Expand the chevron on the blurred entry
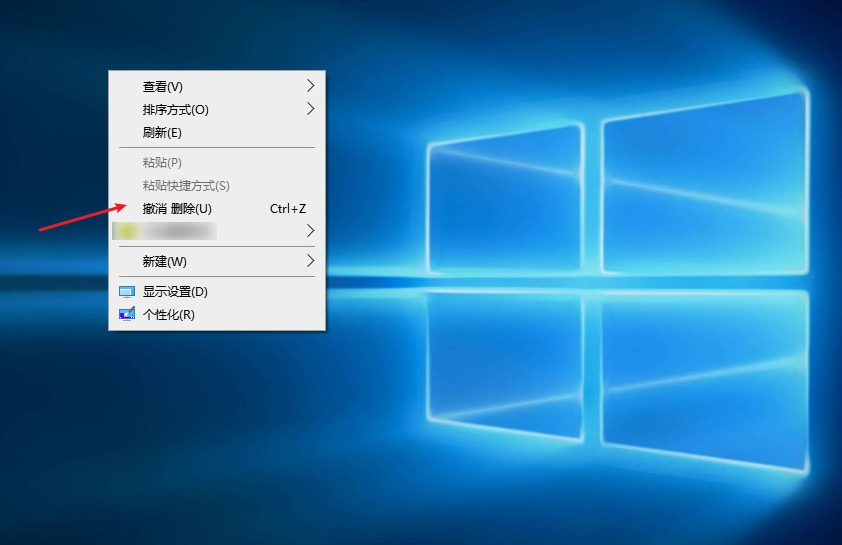The height and width of the screenshot is (545, 842). coord(310,232)
